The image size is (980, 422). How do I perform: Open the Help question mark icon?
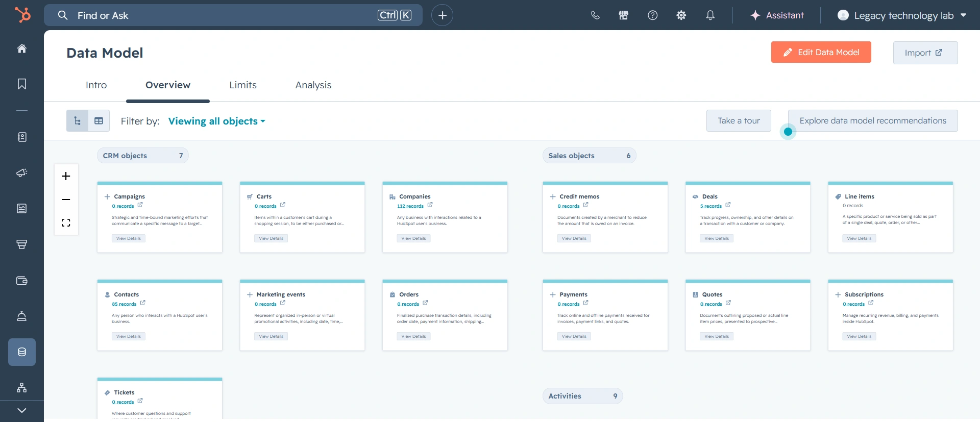tap(652, 15)
